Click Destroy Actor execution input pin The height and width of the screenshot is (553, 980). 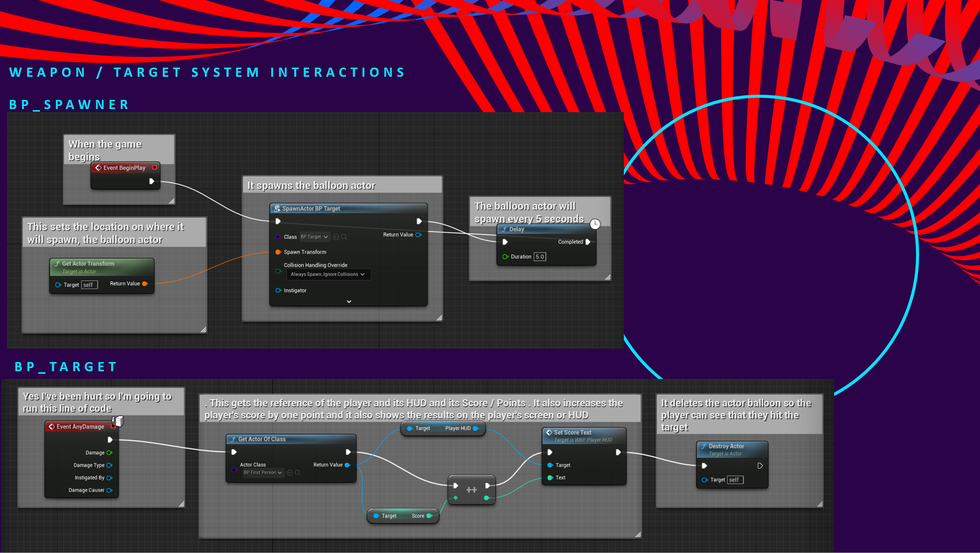[x=704, y=466]
